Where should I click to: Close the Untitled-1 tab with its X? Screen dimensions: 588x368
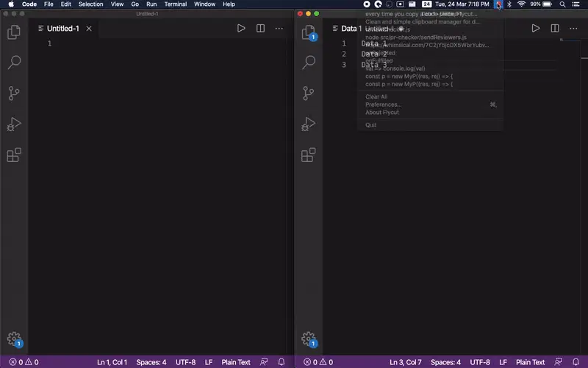[89, 29]
